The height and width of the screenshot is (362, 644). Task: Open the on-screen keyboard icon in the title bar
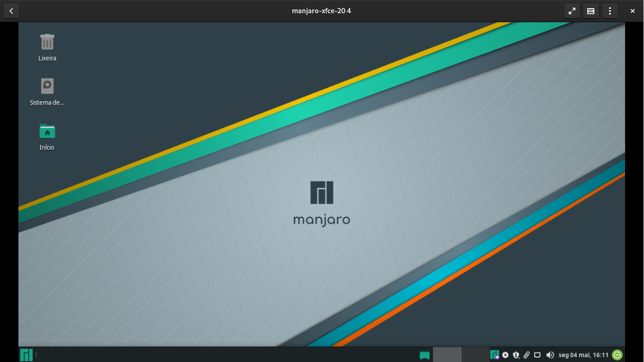[591, 10]
